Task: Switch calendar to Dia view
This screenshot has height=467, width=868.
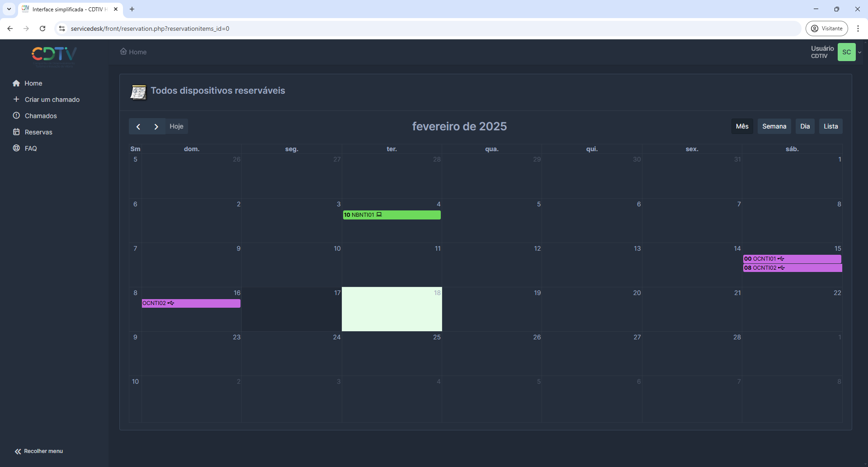Action: pos(805,127)
